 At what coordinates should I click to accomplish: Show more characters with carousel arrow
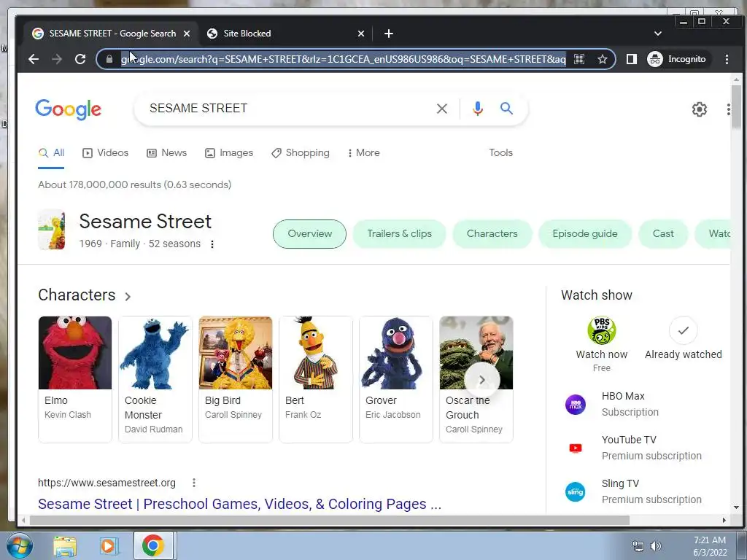pos(481,380)
